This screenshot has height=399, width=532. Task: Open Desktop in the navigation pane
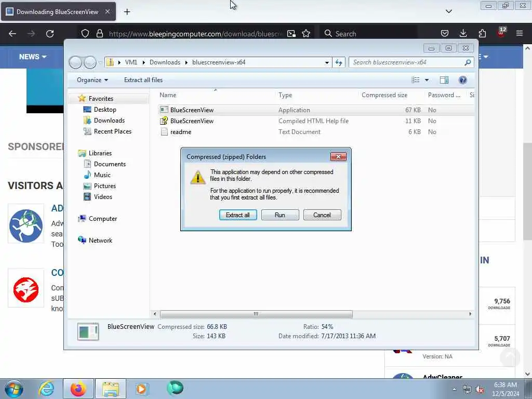pos(105,110)
